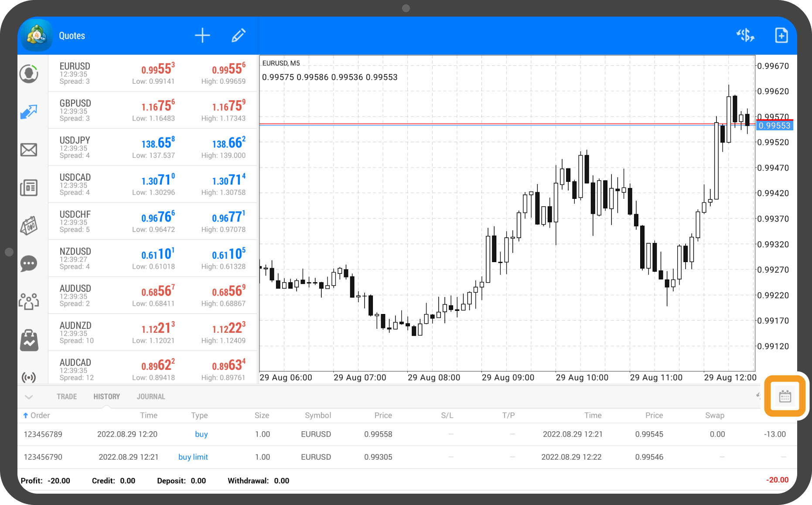Open the account profile sidebar icon

[x=29, y=74]
